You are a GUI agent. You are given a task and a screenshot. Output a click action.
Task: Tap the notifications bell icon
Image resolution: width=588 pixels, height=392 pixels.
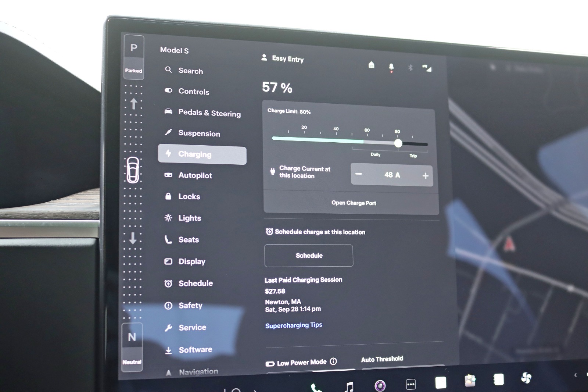pos(391,67)
